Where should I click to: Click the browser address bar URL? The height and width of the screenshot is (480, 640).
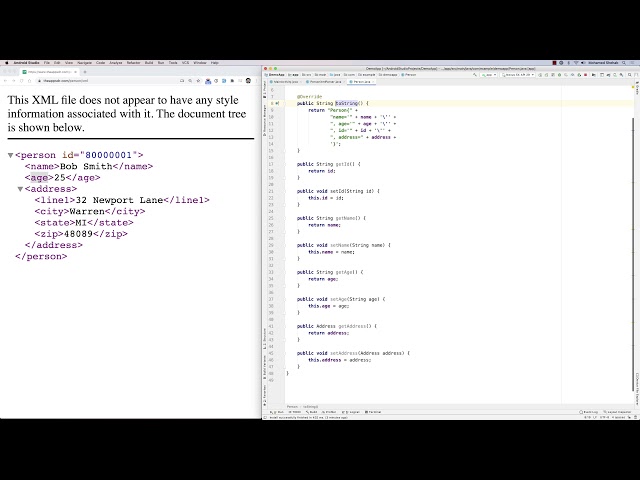65,81
